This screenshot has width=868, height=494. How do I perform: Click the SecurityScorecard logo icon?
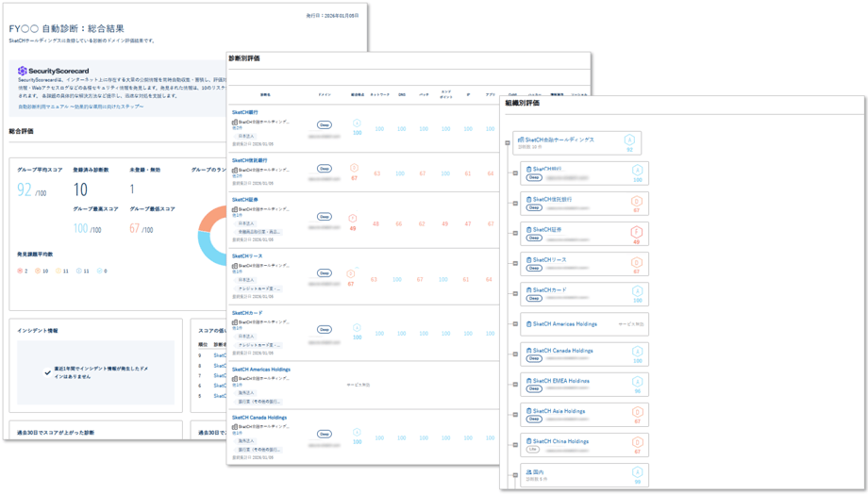(x=23, y=71)
